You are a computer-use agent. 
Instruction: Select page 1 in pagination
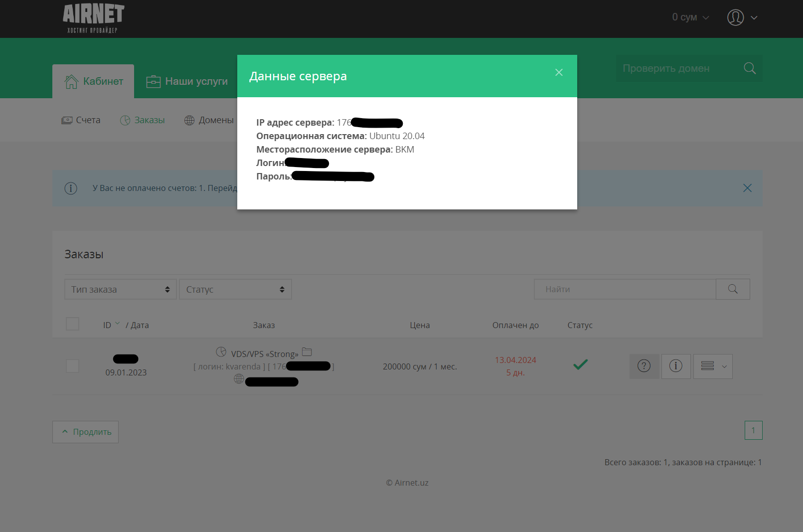pyautogui.click(x=753, y=430)
